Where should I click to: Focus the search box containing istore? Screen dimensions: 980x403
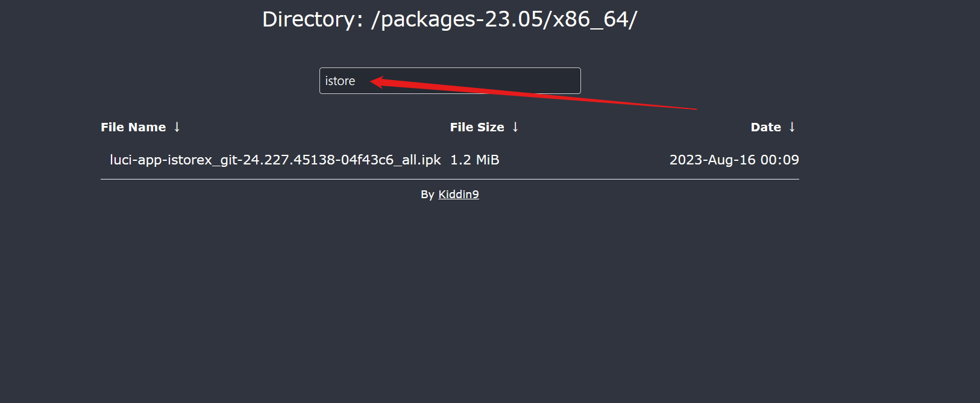(x=450, y=81)
